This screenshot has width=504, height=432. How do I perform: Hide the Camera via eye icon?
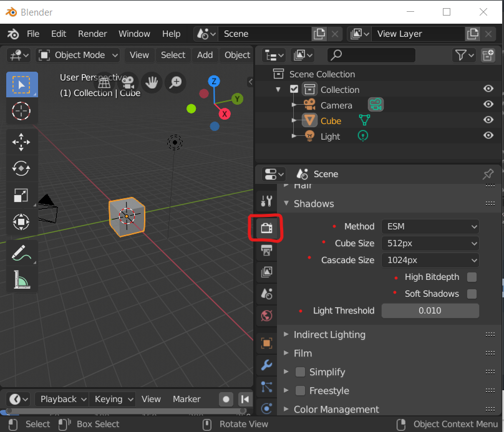[488, 104]
